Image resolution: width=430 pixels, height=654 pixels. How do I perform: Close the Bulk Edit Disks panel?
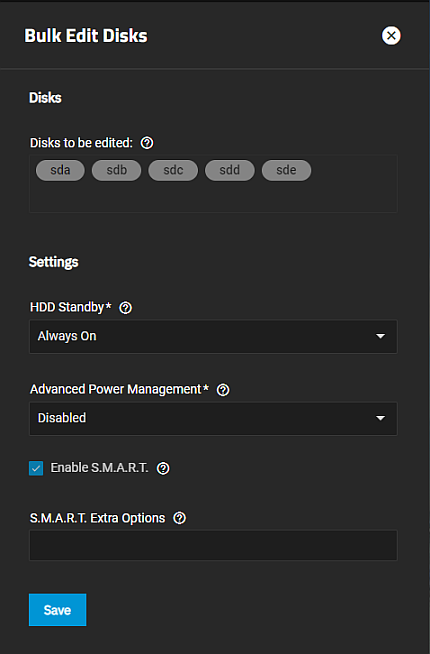point(391,35)
